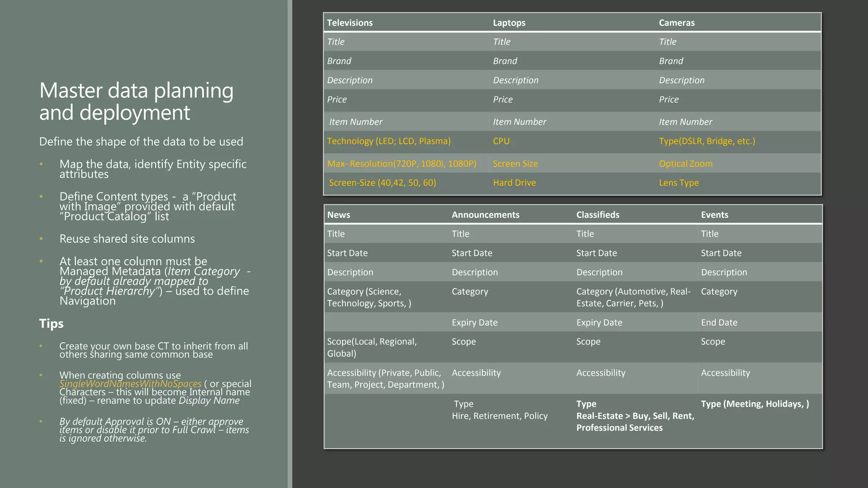868x488 pixels.
Task: Click Define the shape of the data subtitle
Action: [141, 141]
